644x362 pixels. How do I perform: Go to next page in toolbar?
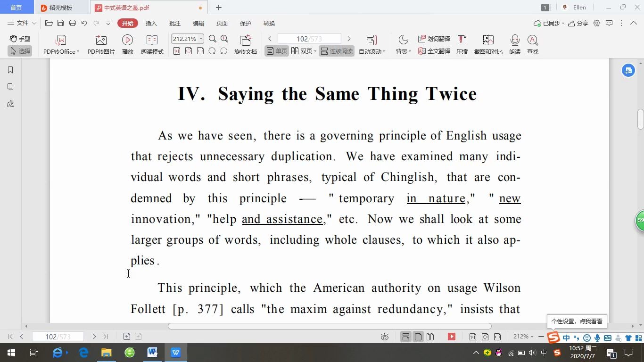(x=349, y=39)
